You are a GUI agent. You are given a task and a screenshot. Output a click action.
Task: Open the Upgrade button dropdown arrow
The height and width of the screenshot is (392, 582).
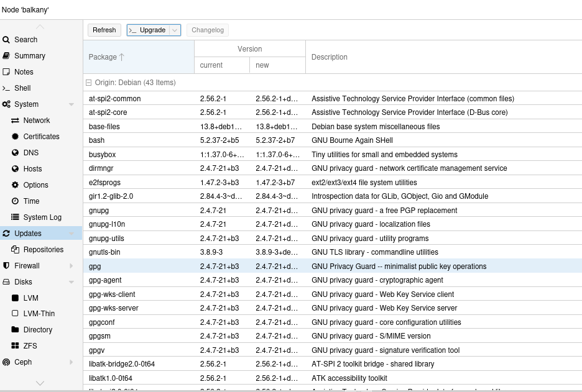[174, 30]
